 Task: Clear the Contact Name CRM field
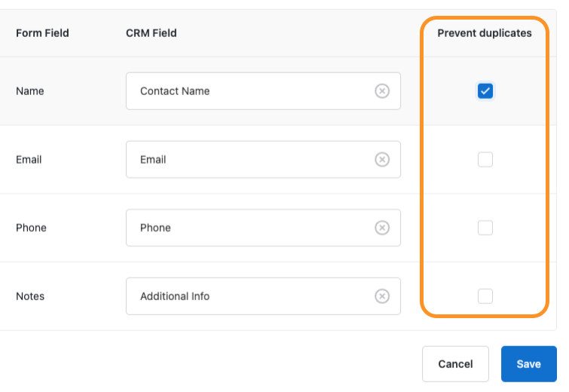coord(382,91)
